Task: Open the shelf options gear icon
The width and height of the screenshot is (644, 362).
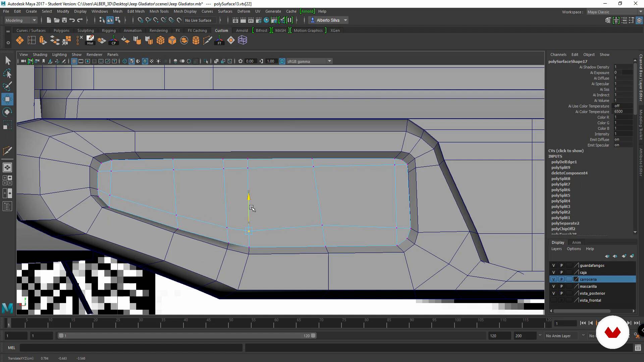Action: pos(8,43)
